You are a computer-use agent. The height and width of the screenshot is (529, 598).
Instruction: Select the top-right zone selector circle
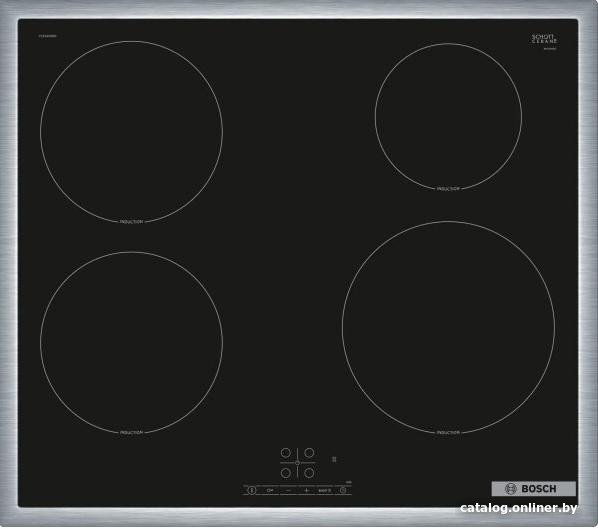[309, 453]
